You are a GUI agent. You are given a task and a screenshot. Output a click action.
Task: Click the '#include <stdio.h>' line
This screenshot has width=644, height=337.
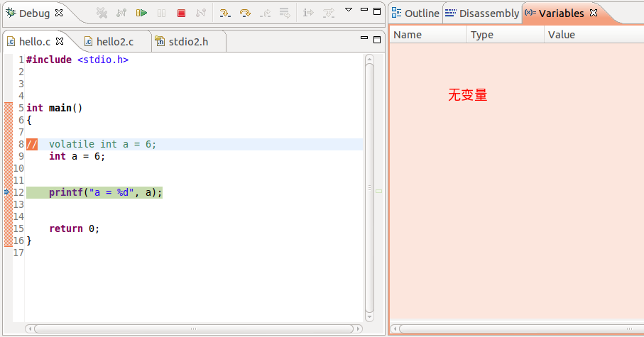pos(77,60)
